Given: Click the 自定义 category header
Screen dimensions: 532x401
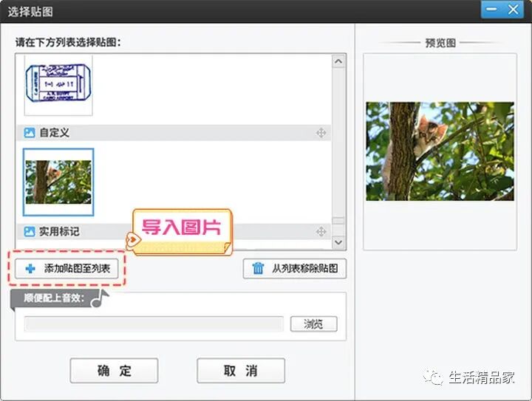Looking at the screenshot, I should [174, 133].
